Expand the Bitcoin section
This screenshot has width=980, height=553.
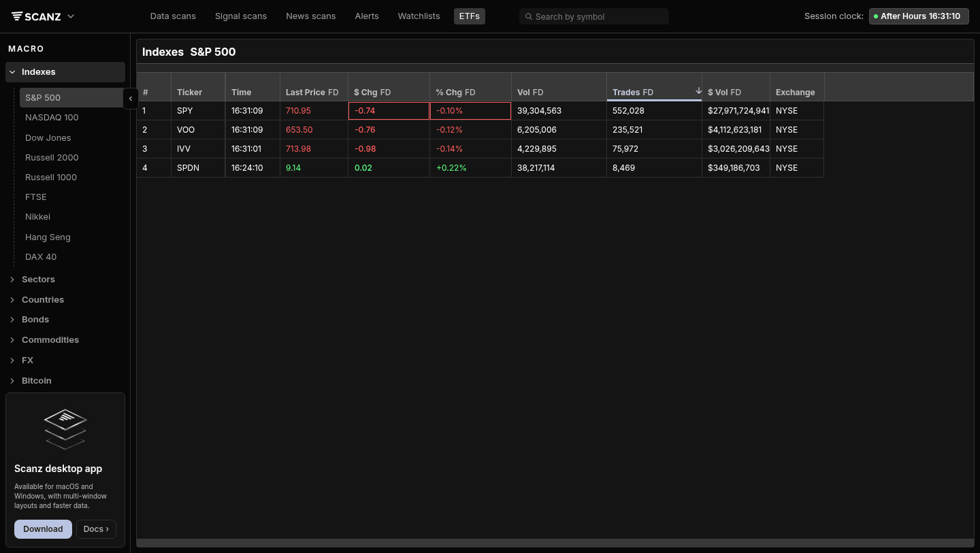point(65,381)
